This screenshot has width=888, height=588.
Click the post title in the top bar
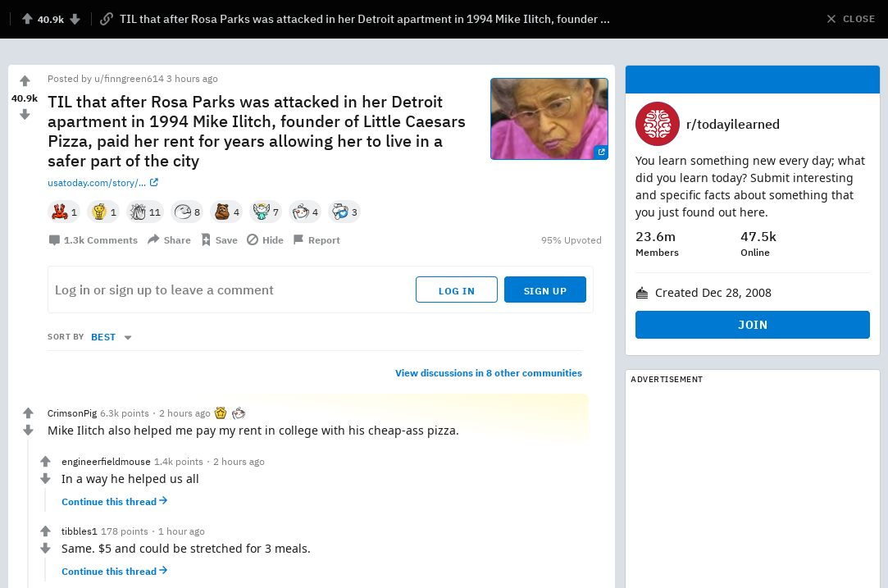pos(365,19)
